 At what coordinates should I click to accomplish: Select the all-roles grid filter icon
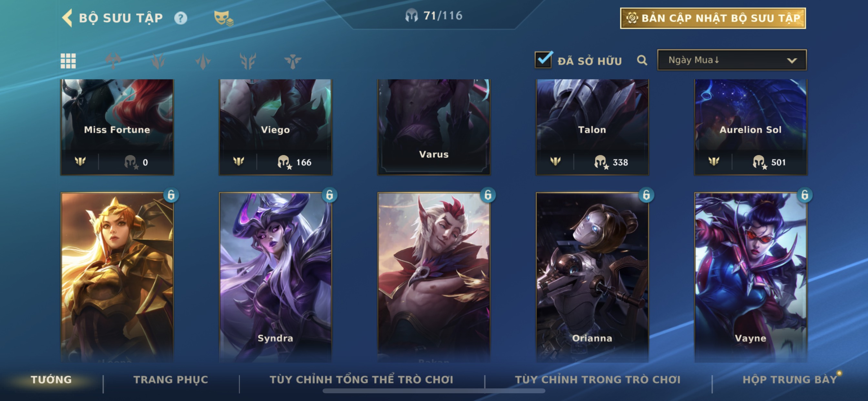point(68,61)
